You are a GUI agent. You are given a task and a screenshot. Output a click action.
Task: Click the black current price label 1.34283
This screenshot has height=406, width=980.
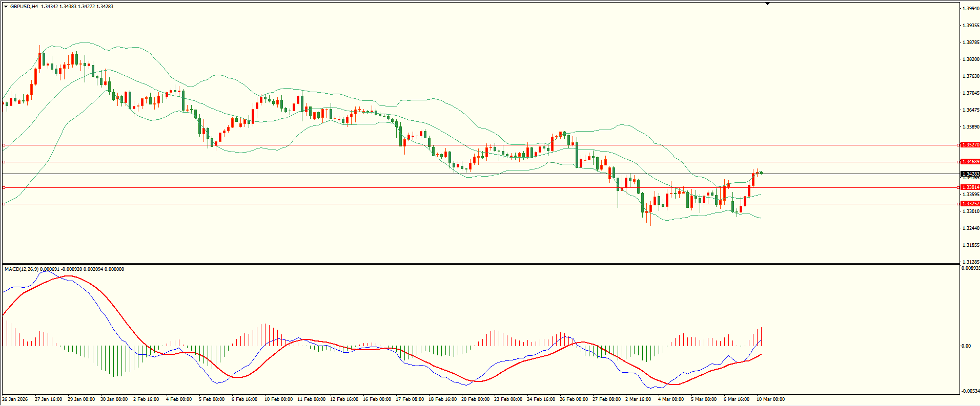point(970,174)
